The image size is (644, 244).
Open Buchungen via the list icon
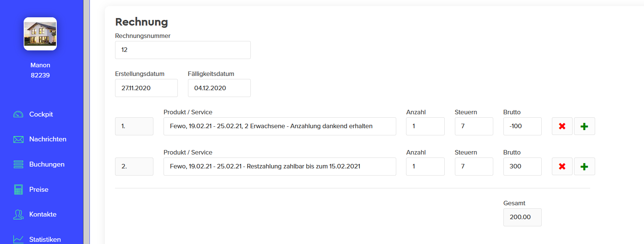[18, 164]
